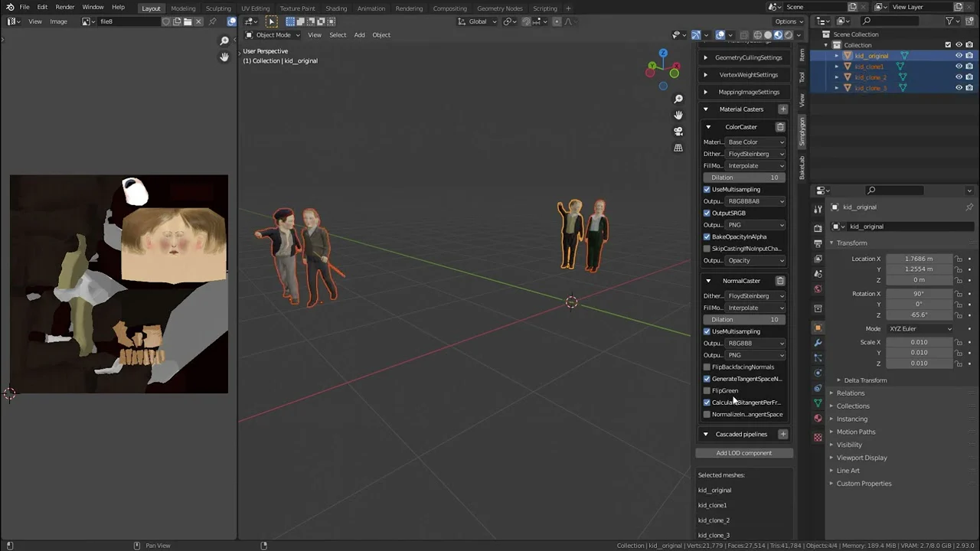The width and height of the screenshot is (980, 551).
Task: Click the ColorCaster Dilation slider
Action: pos(744,178)
